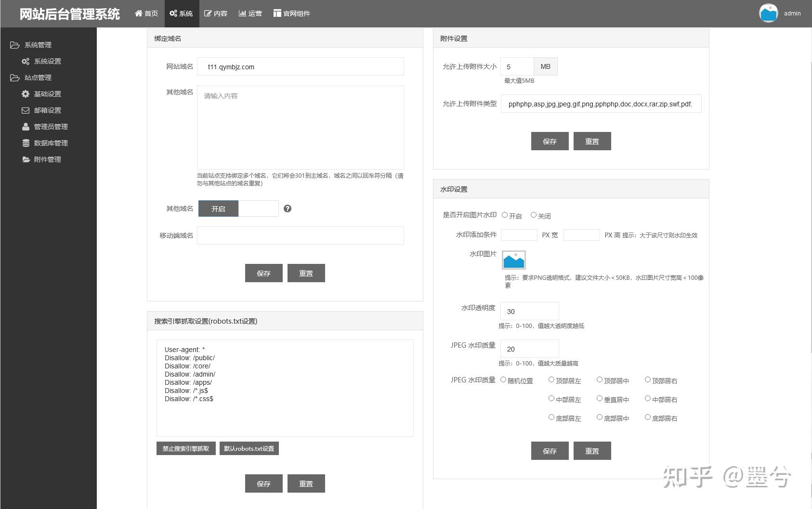
Task: Focus the 其他域名 textarea
Action: point(301,127)
